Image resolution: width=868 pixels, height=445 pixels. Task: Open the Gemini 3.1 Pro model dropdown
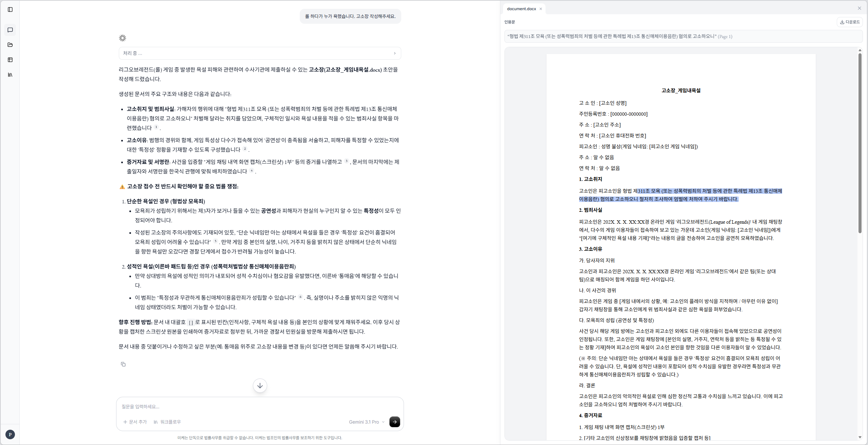tap(367, 422)
